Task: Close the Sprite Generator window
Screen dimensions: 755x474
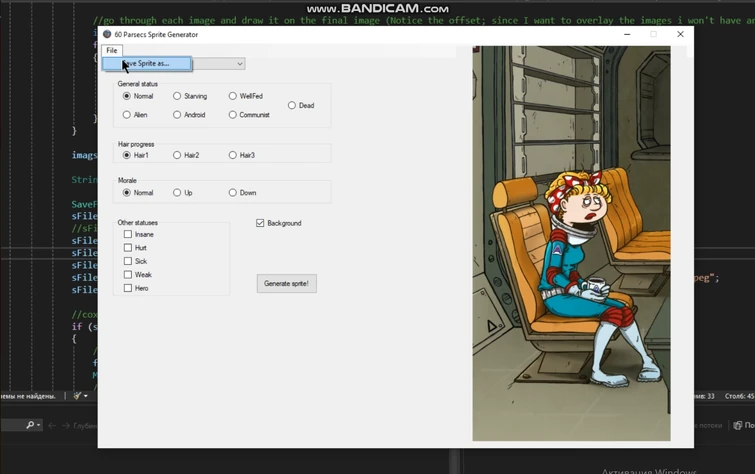Action: point(680,34)
